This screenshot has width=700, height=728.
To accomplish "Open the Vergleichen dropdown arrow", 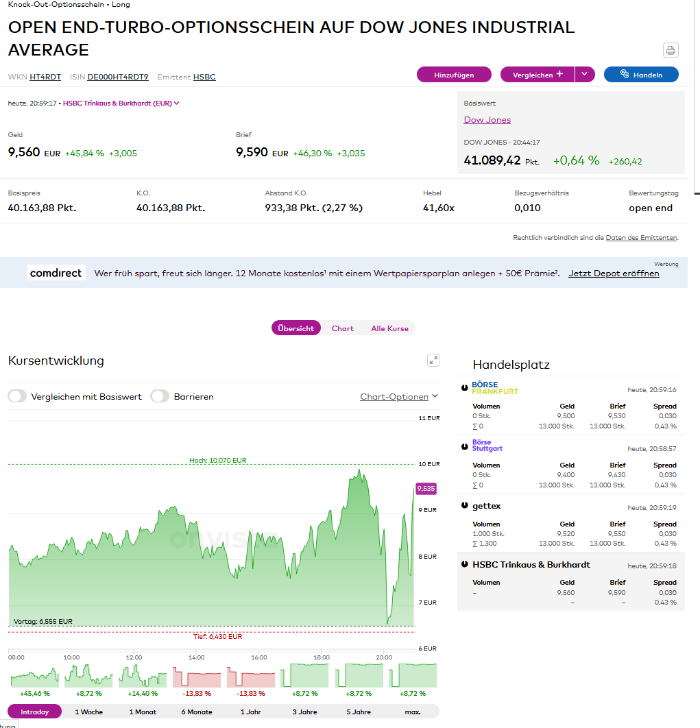I will coord(585,74).
